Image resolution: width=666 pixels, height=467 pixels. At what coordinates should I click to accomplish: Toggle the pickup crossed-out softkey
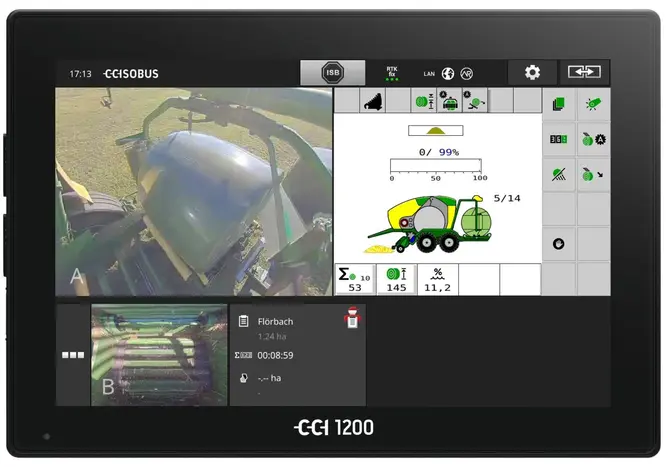[x=559, y=174]
